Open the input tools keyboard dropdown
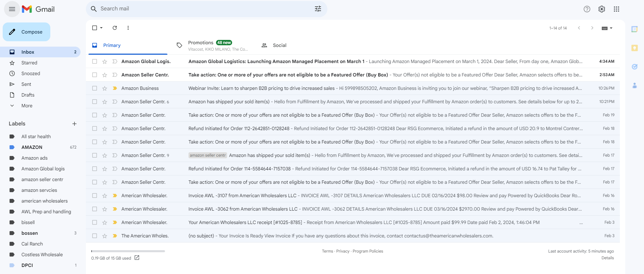The image size is (644, 274). pos(607,28)
